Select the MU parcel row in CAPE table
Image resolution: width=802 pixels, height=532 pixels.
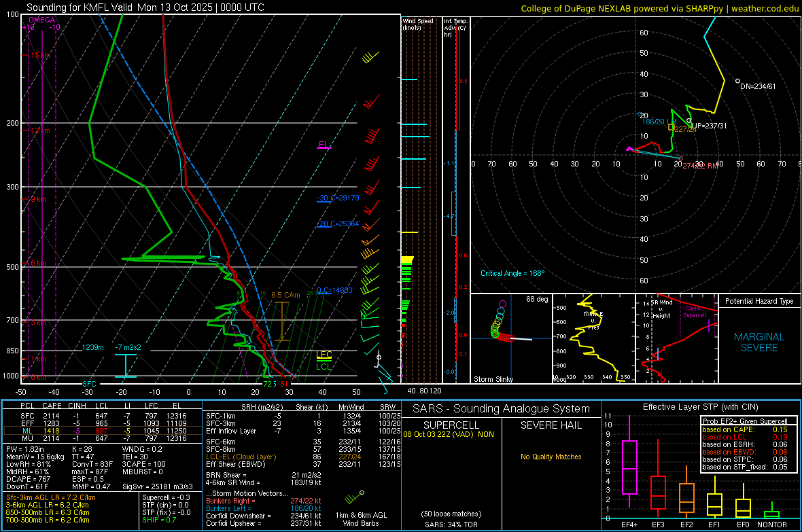click(x=103, y=438)
